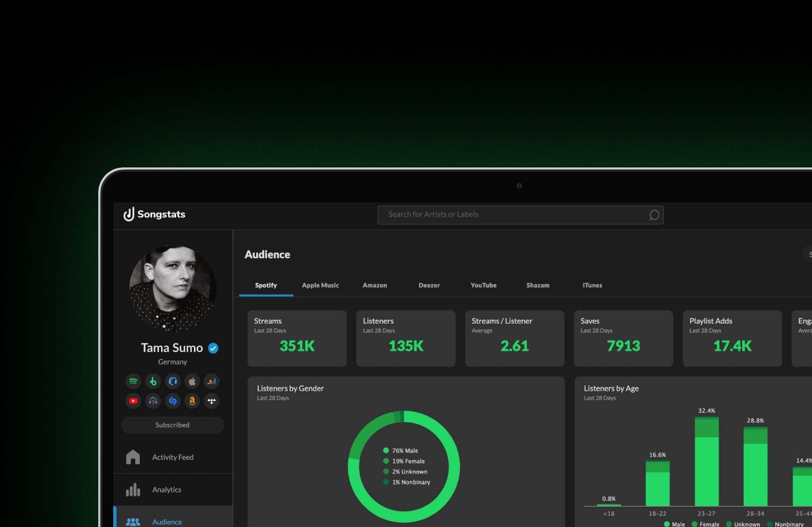
Task: Focus the Search for Artists or Labels field
Action: click(520, 215)
